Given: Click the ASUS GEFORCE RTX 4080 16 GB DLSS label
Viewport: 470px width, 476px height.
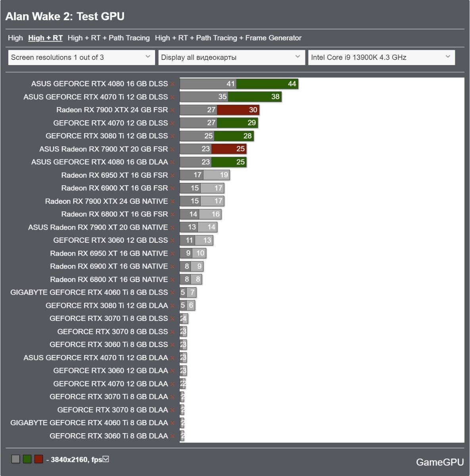Looking at the screenshot, I should (100, 84).
